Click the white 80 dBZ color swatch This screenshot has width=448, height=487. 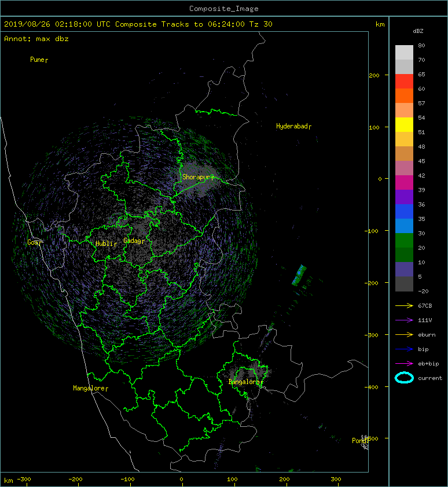coord(404,53)
